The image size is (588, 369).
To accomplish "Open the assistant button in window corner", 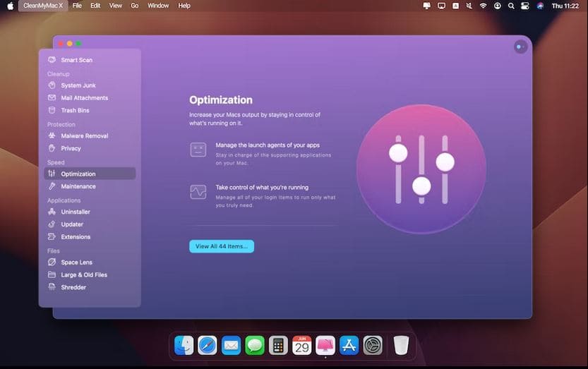I will click(x=520, y=47).
